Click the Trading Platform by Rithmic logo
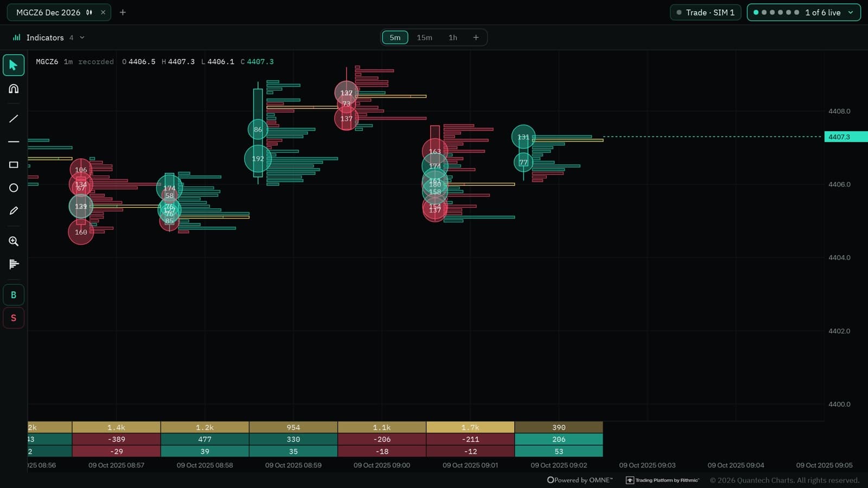 662,480
